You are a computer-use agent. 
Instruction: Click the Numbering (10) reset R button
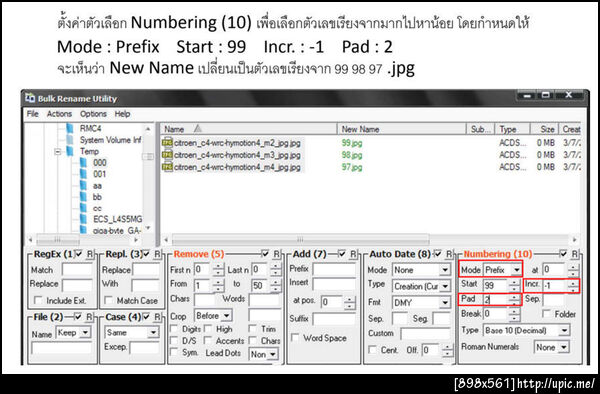574,254
